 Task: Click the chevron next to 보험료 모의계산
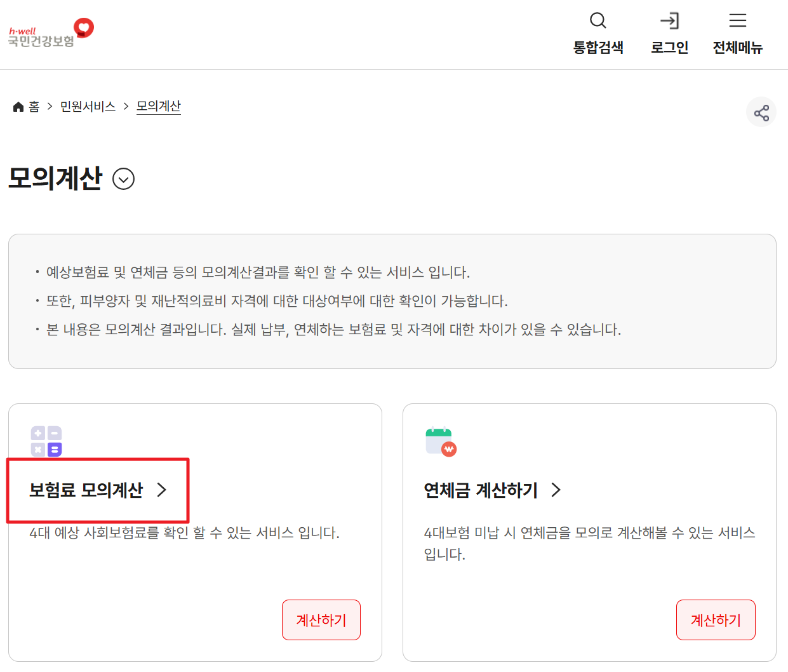(x=162, y=490)
